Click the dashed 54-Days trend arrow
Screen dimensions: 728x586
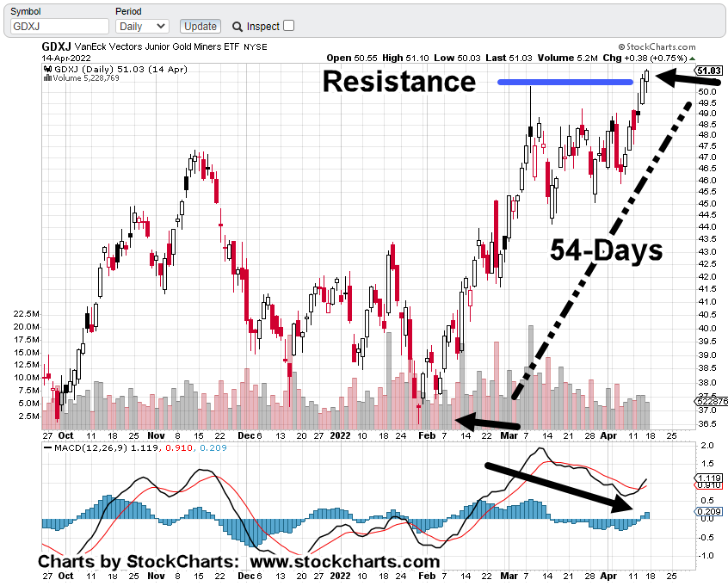602,250
